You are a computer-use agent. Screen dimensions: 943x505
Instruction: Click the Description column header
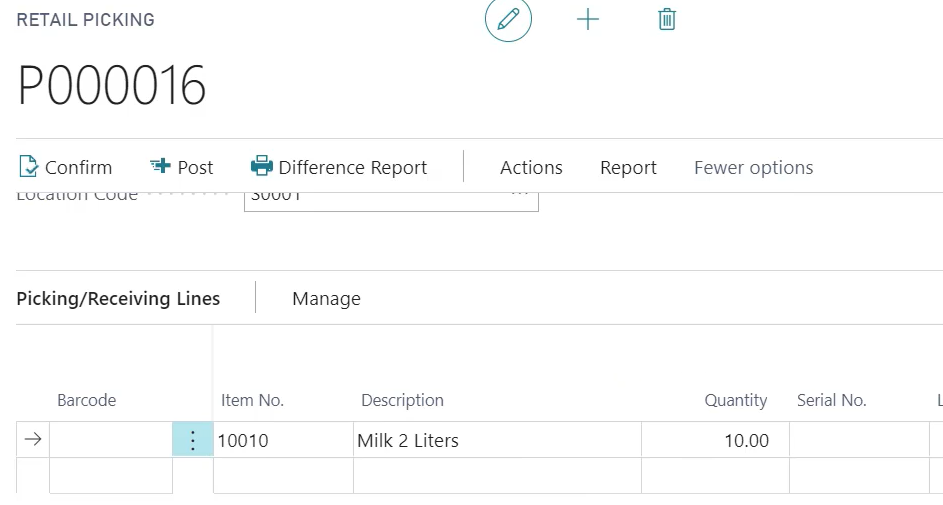click(402, 400)
